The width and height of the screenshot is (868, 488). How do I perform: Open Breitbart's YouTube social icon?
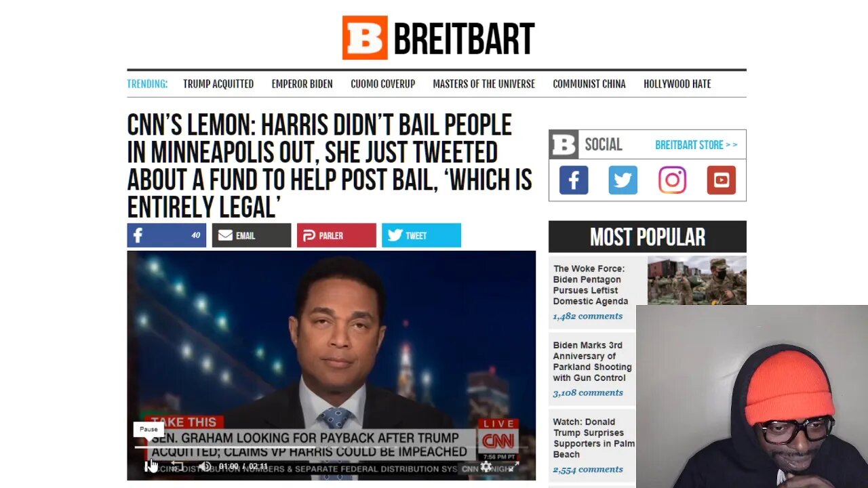721,180
